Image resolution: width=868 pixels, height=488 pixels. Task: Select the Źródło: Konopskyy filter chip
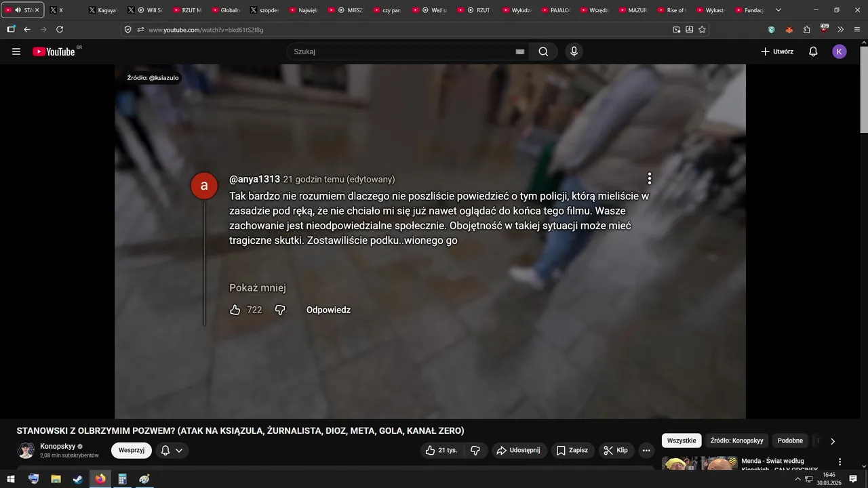(736, 441)
